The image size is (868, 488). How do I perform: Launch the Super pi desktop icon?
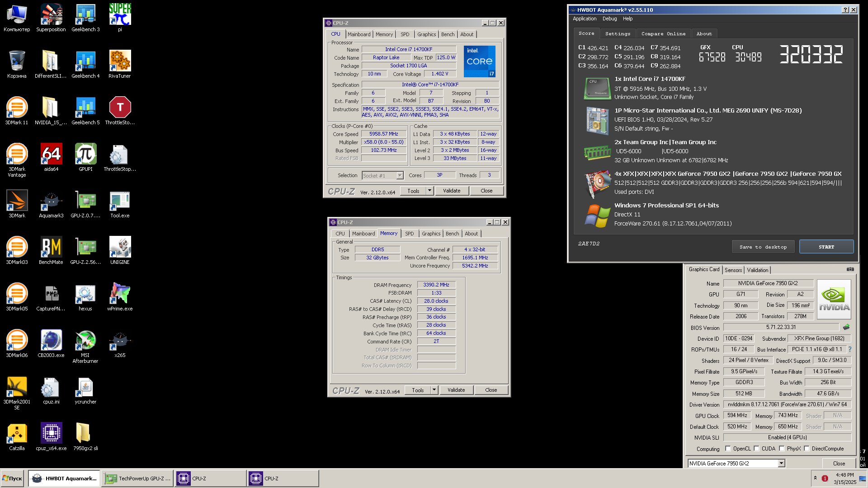click(120, 18)
